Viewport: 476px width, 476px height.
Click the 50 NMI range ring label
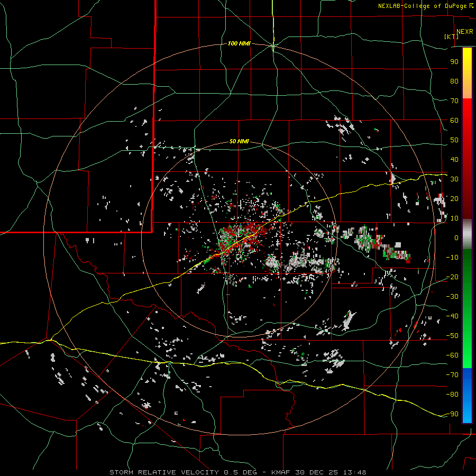pos(239,141)
